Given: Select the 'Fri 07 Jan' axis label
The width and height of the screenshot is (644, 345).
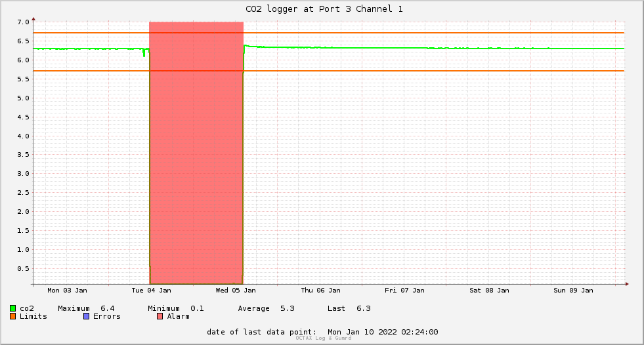Looking at the screenshot, I should [x=404, y=291].
